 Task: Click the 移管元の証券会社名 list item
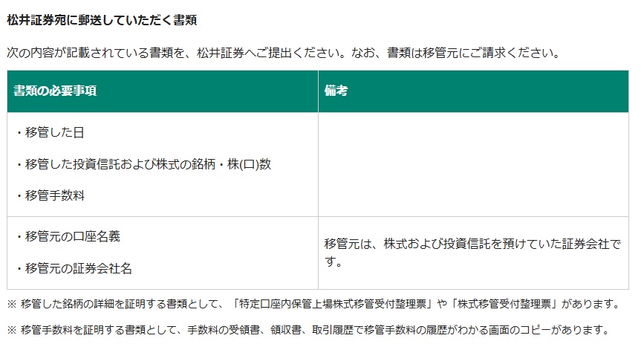pos(73,268)
